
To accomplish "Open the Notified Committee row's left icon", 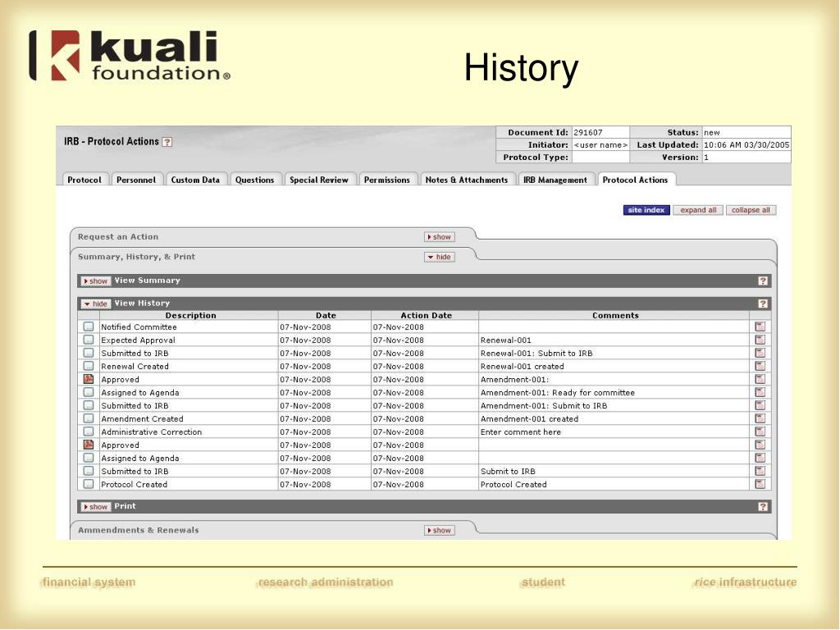I will click(89, 326).
